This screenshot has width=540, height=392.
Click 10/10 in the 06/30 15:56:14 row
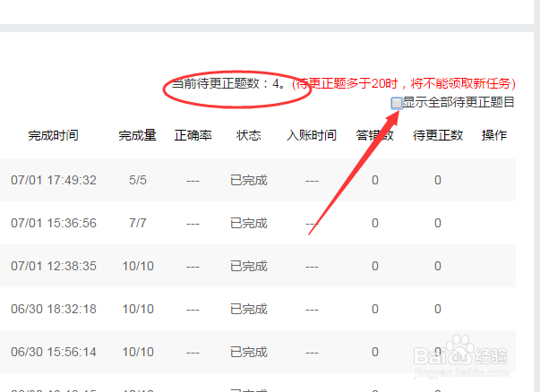138,352
